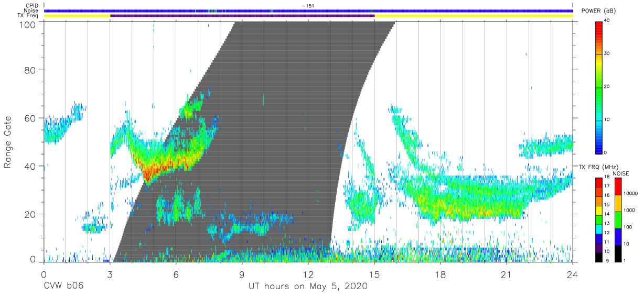Image resolution: width=644 pixels, height=297 pixels.
Task: Click the y-axis tick label '80'
Action: [x=30, y=70]
